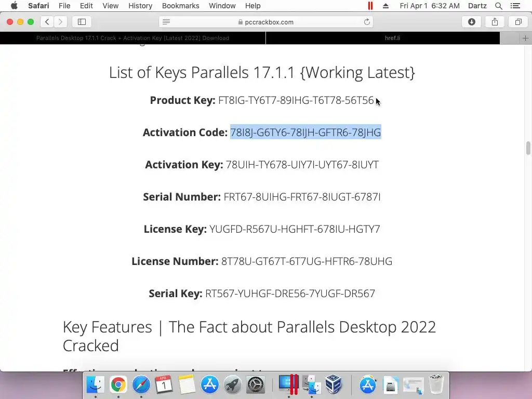Open the Safari menu
The width and height of the screenshot is (532, 399).
(x=38, y=6)
